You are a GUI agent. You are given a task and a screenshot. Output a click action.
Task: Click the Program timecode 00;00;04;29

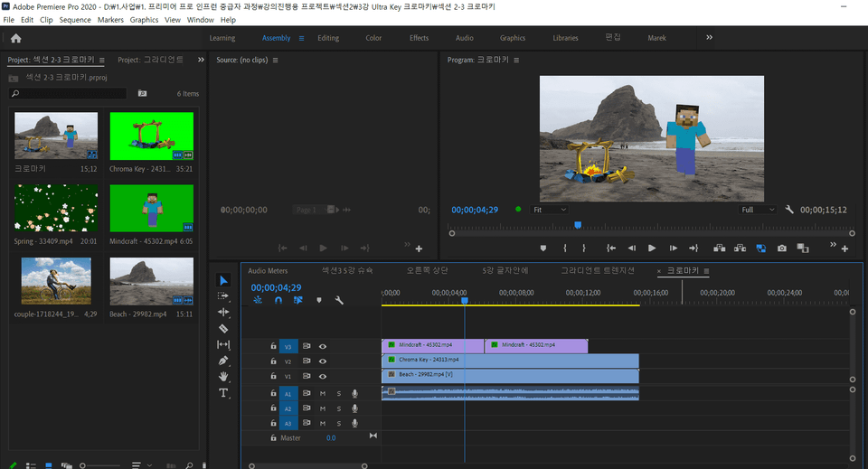point(475,210)
